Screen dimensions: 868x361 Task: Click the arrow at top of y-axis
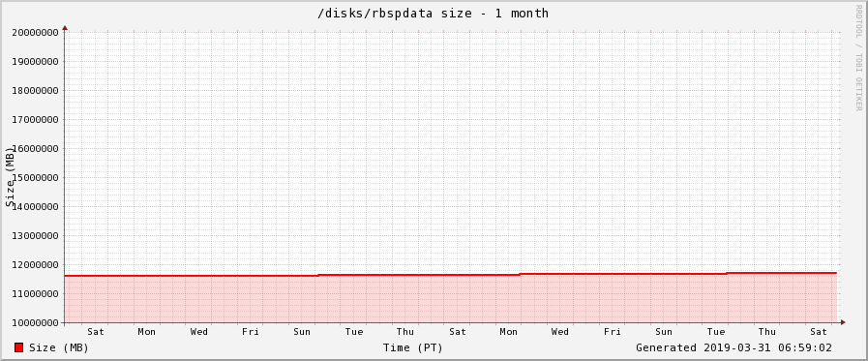pos(65,27)
